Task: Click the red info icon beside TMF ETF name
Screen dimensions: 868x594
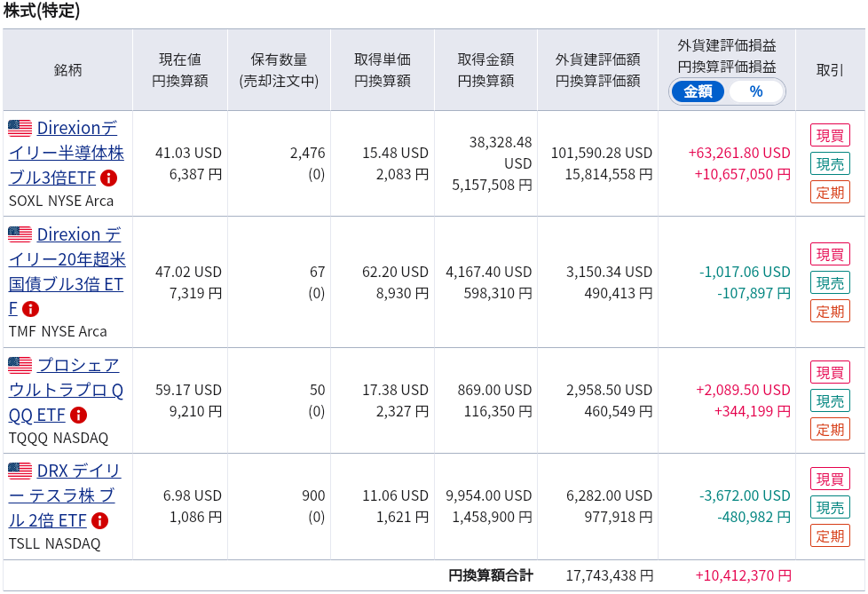Action: 30,309
